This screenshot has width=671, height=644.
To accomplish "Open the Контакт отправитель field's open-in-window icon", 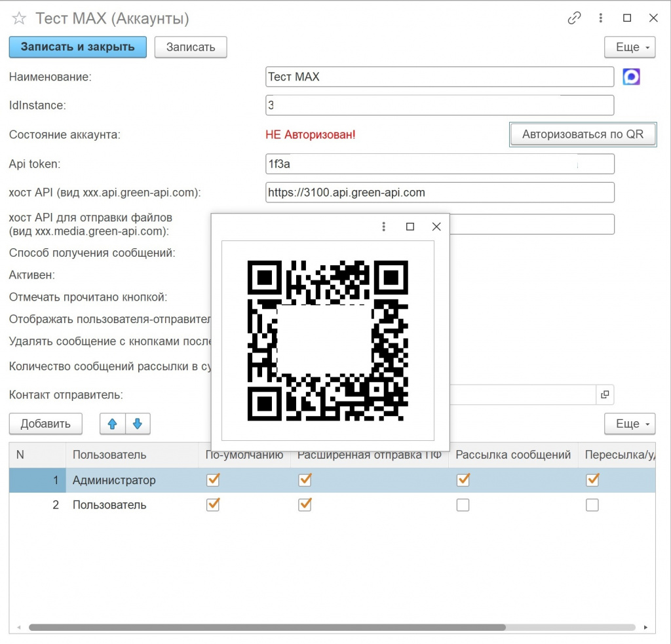I will coord(605,394).
